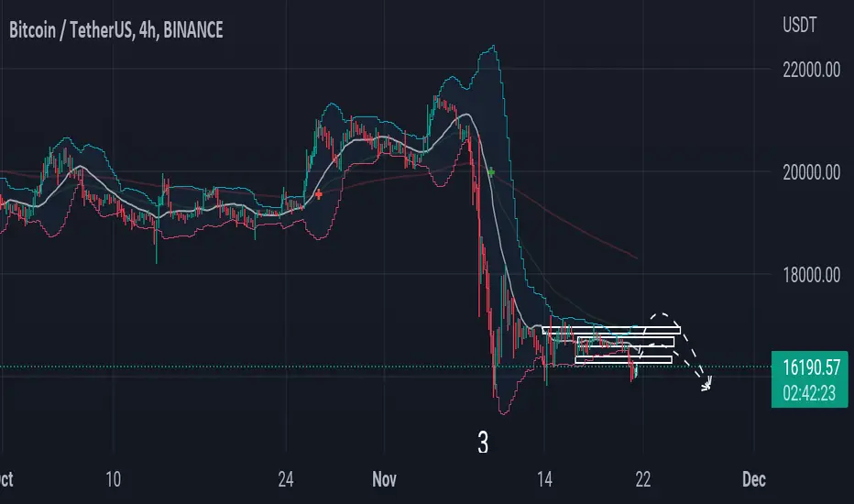Click the USDT currency label
Image resolution: width=854 pixels, height=504 pixels.
click(800, 25)
